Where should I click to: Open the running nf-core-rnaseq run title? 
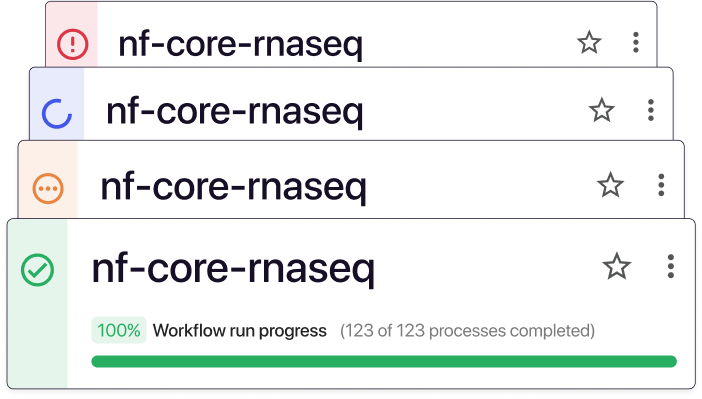235,112
